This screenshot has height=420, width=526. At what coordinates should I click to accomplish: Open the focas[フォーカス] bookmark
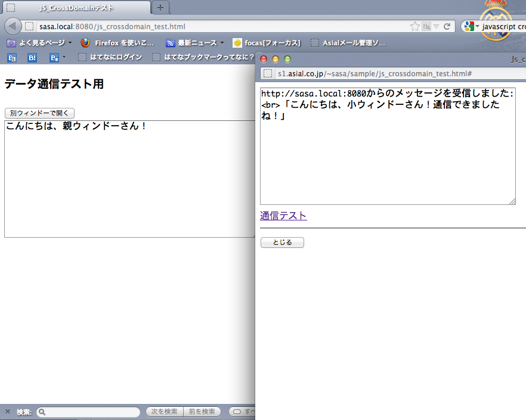coord(267,43)
